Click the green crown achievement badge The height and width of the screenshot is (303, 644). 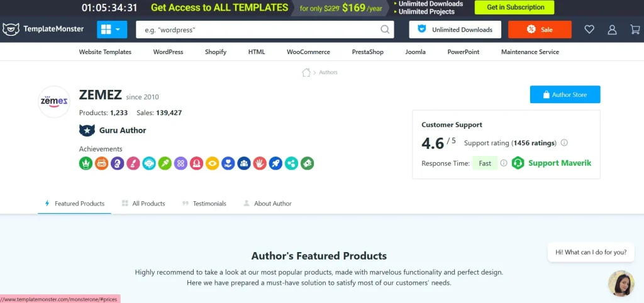(86, 163)
